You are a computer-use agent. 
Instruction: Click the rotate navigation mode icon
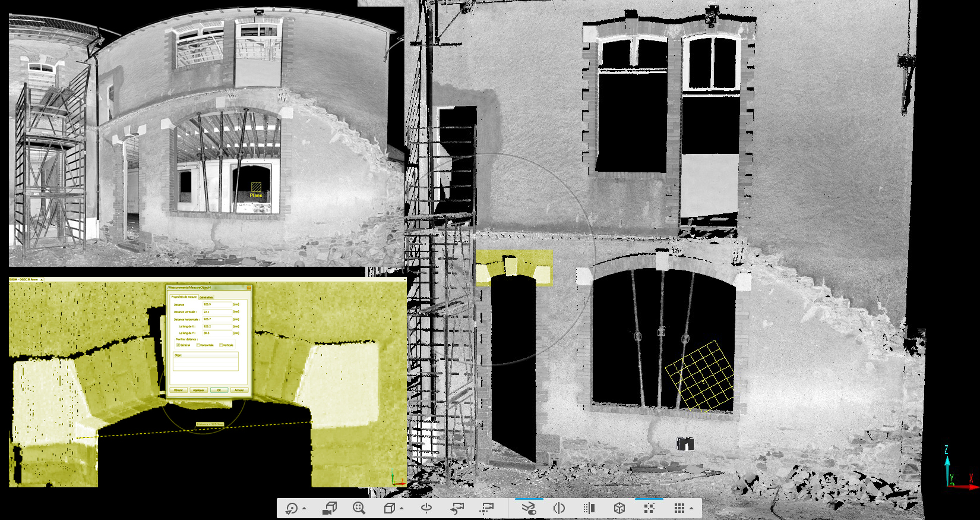pyautogui.click(x=292, y=509)
